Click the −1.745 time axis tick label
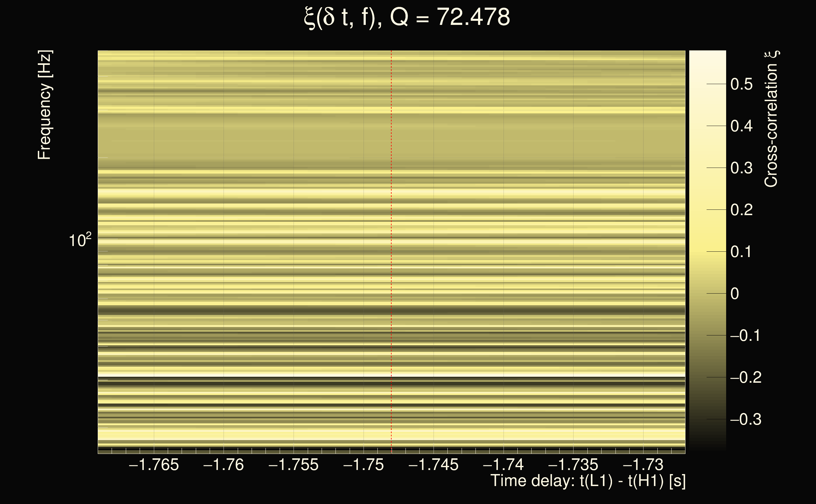Viewport: 816px width, 504px height. (x=433, y=465)
